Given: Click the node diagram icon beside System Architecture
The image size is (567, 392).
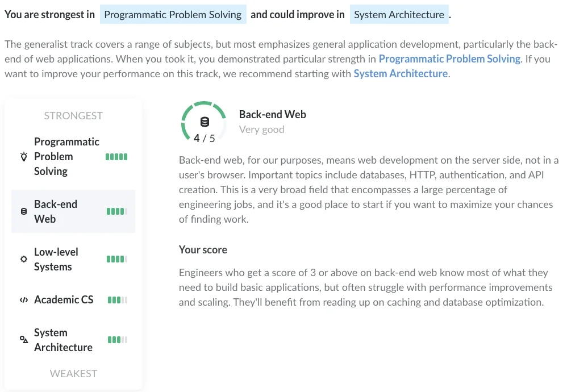Looking at the screenshot, I should point(23,340).
